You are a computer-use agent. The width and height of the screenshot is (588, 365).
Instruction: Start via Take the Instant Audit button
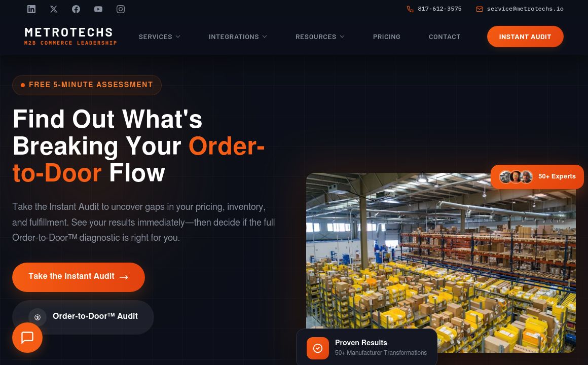tap(79, 277)
